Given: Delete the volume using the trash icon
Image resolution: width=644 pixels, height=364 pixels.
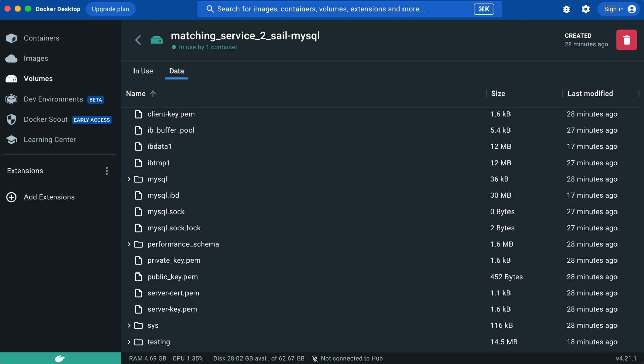Looking at the screenshot, I should click(x=627, y=40).
